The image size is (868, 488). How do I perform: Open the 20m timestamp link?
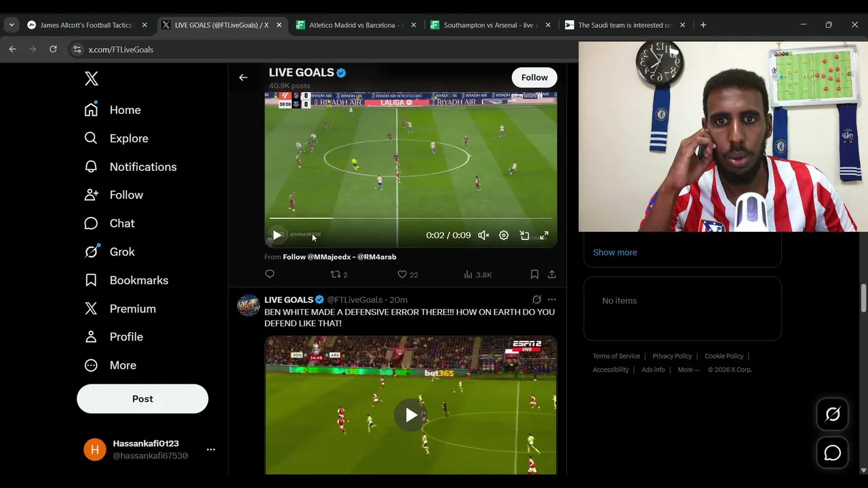tap(399, 300)
